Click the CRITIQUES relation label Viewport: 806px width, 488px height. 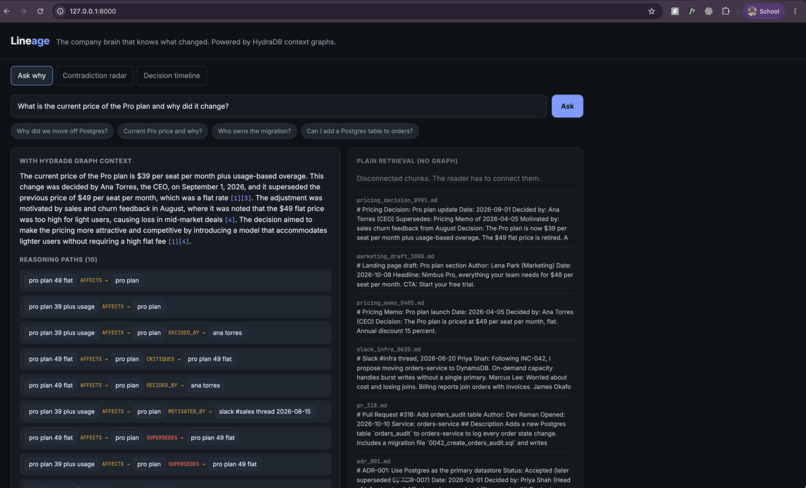[x=160, y=359]
